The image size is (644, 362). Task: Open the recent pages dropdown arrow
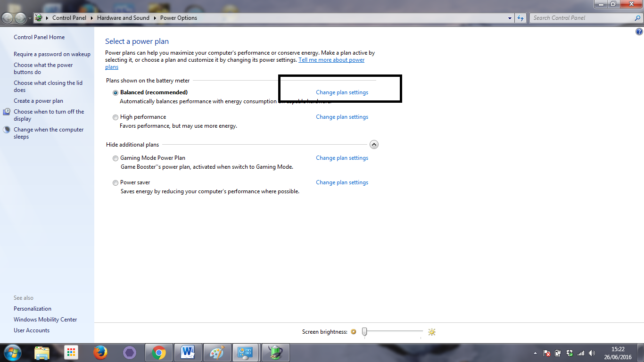pyautogui.click(x=30, y=18)
